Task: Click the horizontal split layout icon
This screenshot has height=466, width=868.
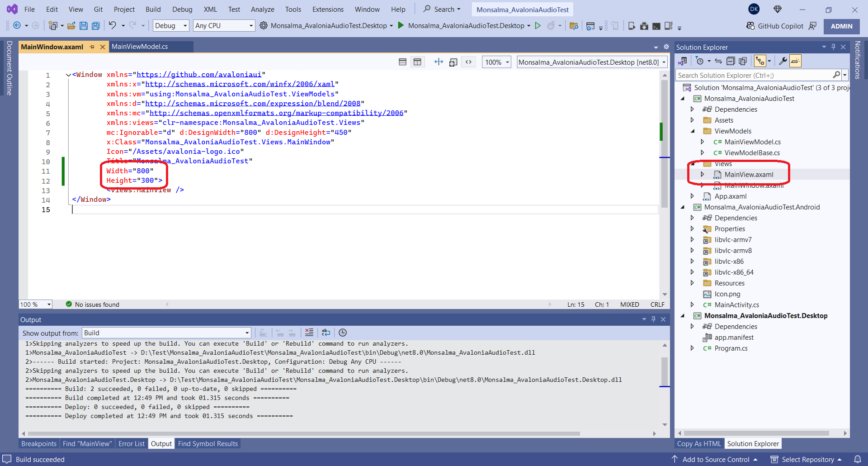Action: pos(402,62)
